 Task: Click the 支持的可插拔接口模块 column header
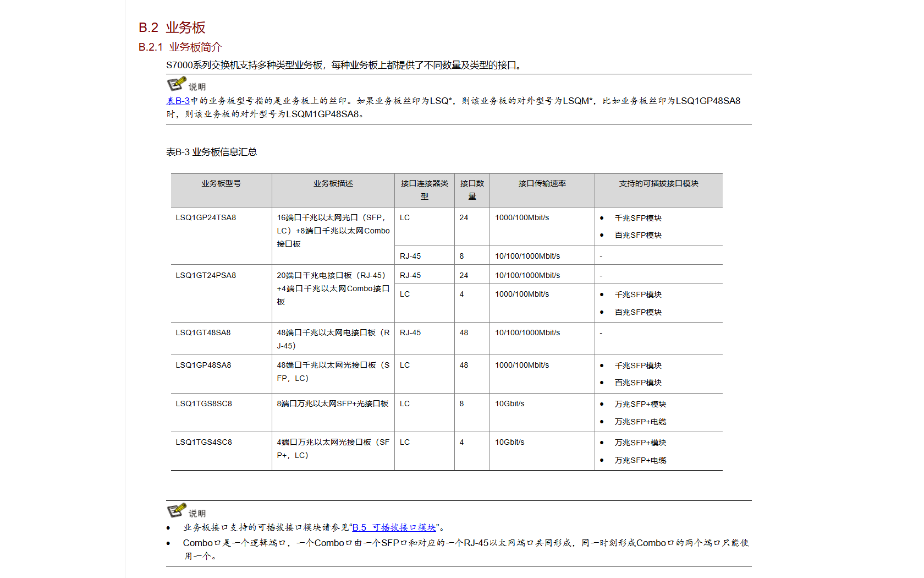pyautogui.click(x=658, y=184)
